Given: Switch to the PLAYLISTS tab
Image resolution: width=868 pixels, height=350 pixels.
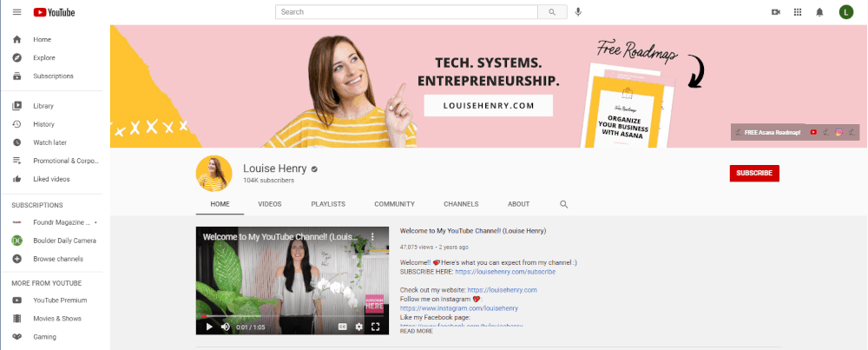Looking at the screenshot, I should (328, 204).
